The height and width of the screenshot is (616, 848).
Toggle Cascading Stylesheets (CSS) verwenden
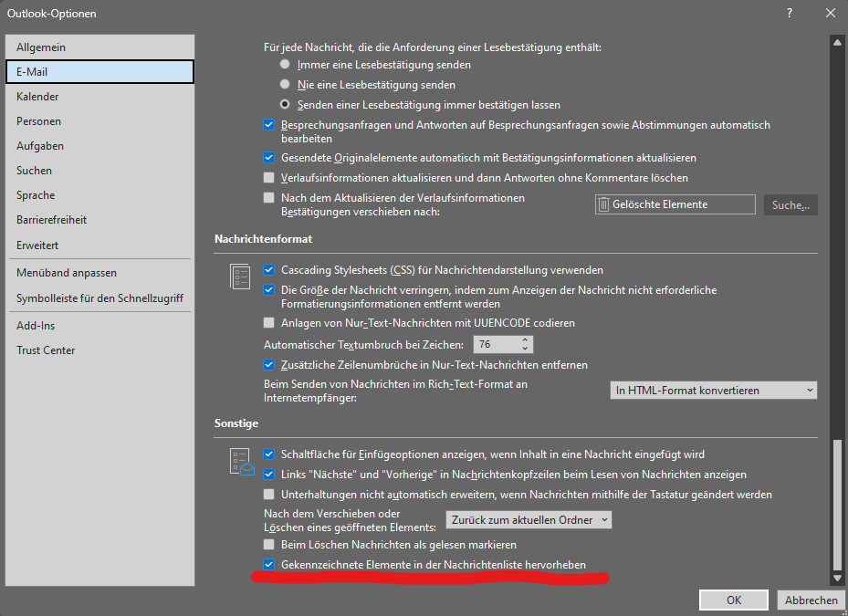[268, 270]
